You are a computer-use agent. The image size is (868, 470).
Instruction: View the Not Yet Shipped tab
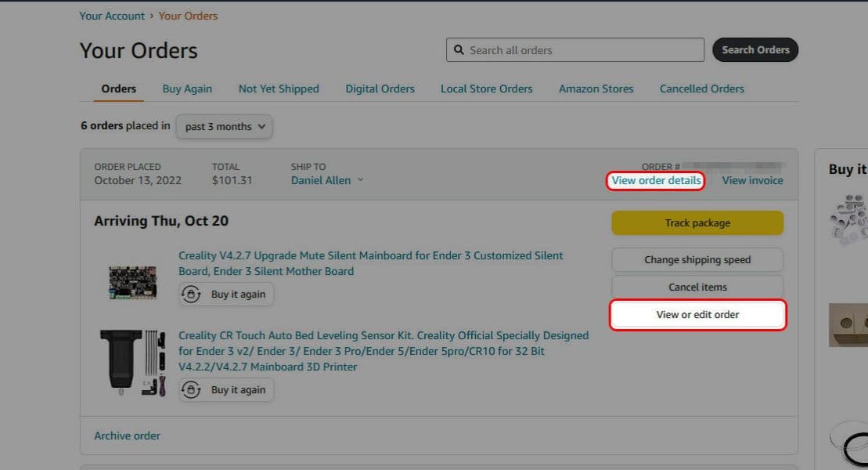(278, 89)
